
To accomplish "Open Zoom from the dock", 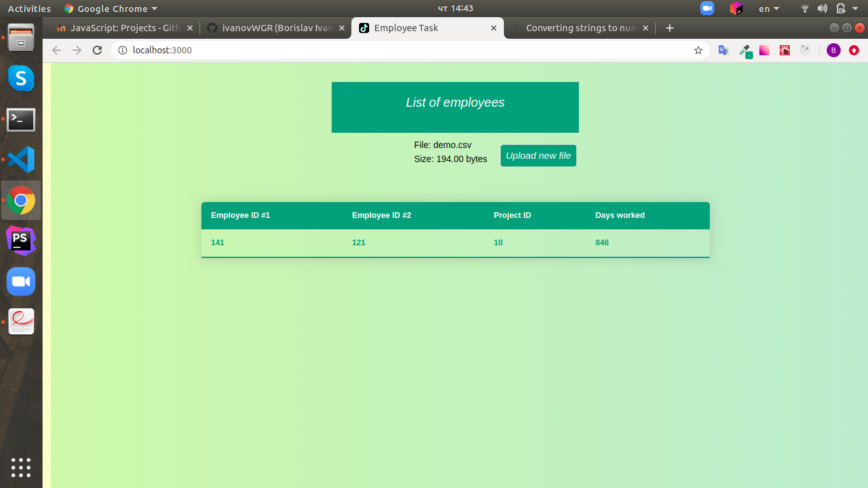I will click(x=21, y=280).
